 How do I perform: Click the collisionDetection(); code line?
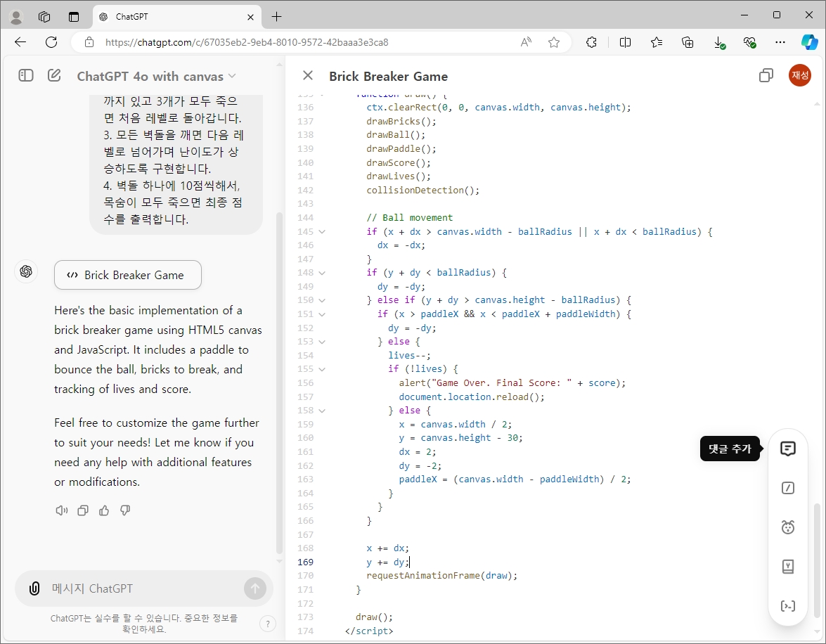coord(423,191)
